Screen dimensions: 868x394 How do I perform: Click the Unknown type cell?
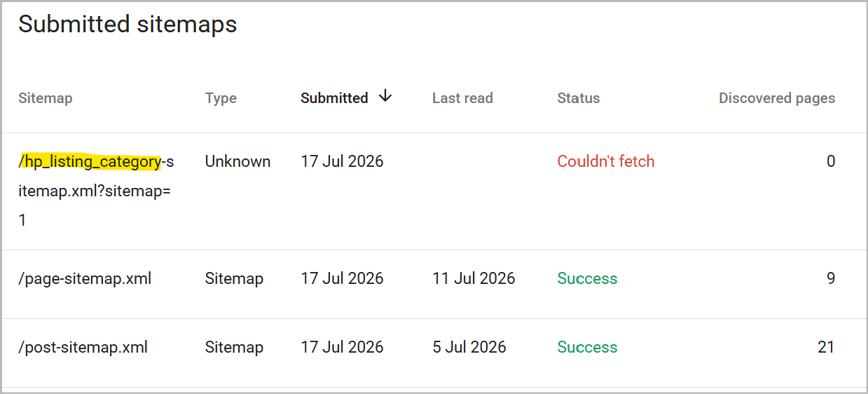click(237, 161)
